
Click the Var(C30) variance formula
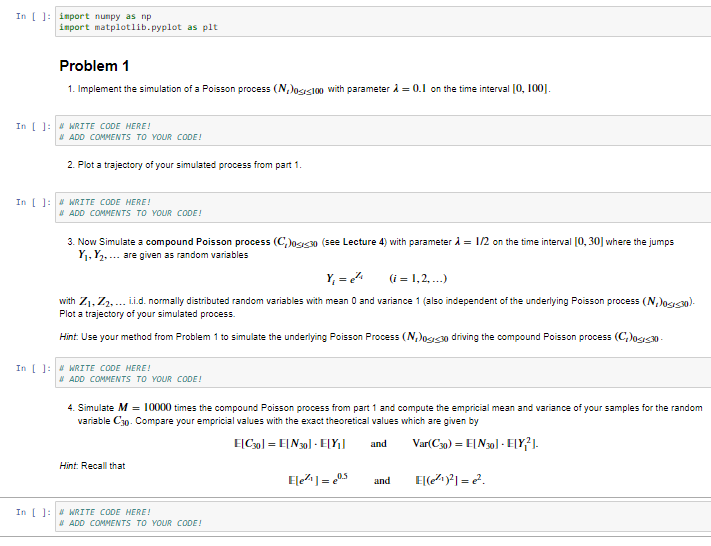point(475,443)
